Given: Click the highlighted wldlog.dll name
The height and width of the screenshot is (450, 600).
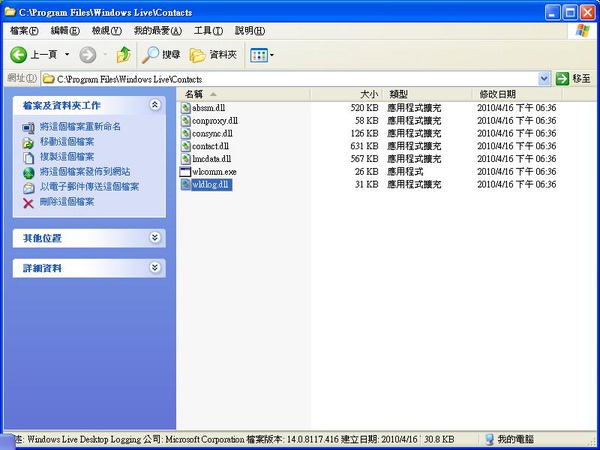Looking at the screenshot, I should [x=212, y=184].
